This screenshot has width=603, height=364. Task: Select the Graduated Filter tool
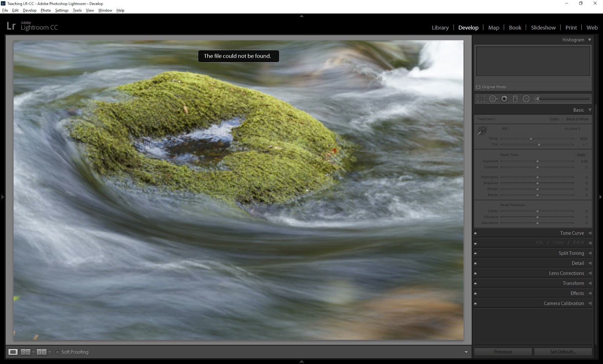click(515, 99)
